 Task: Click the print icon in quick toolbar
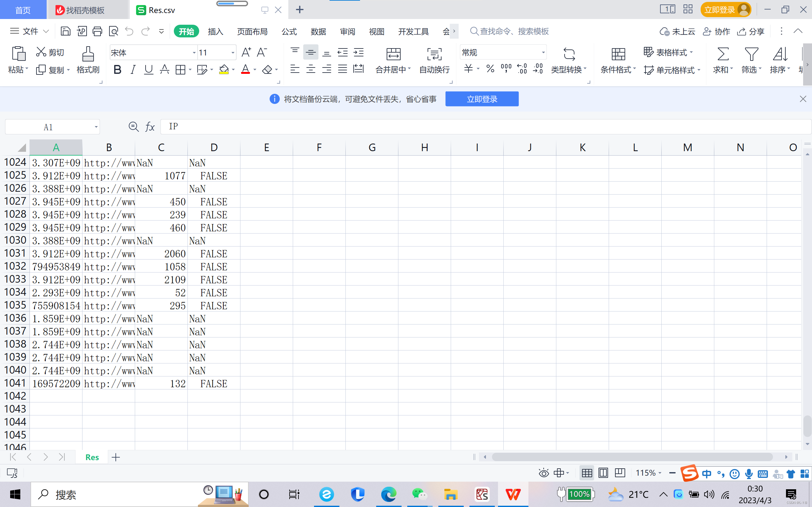point(97,31)
